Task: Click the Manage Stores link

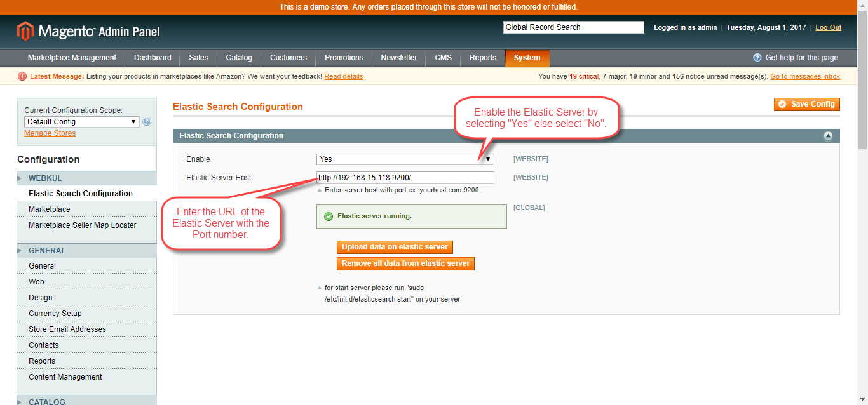Action: click(x=50, y=133)
